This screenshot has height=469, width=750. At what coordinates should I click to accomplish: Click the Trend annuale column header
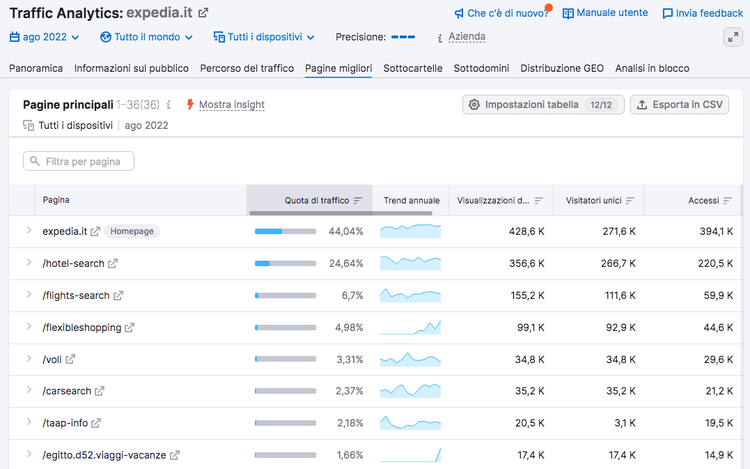pyautogui.click(x=411, y=201)
